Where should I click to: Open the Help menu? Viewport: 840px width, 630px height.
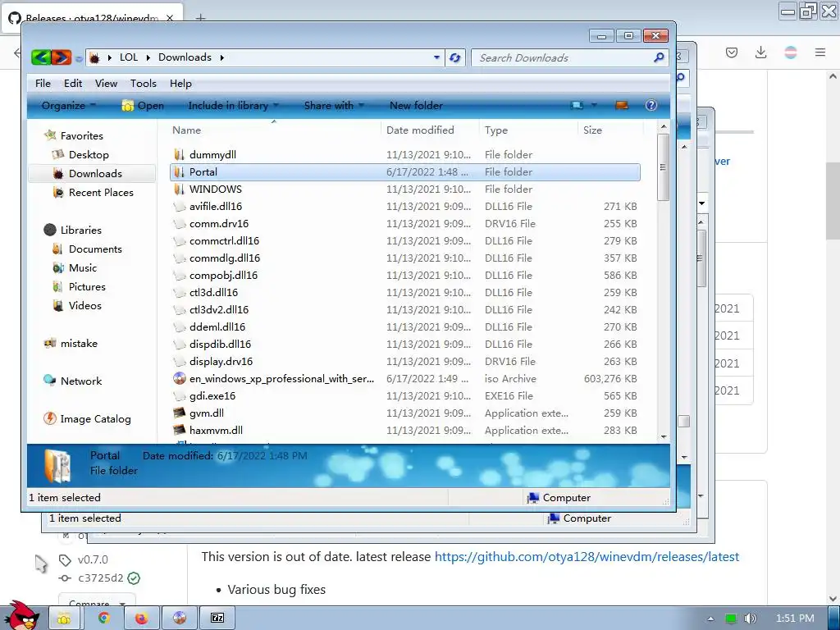click(x=180, y=84)
